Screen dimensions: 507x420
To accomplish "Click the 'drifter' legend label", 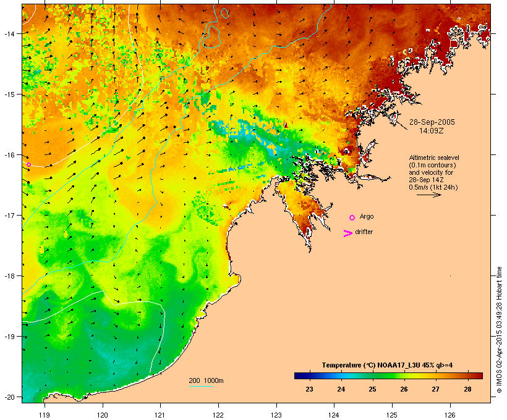I will 364,232.
